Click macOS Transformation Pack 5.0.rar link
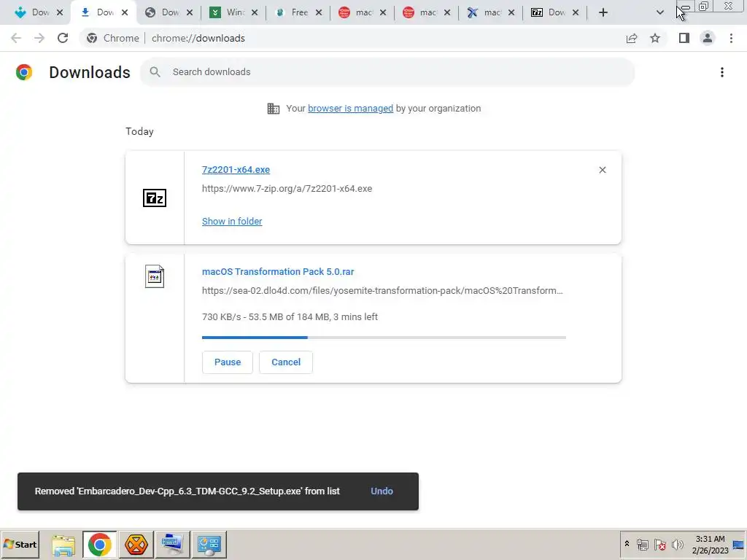The width and height of the screenshot is (747, 560). pos(278,271)
